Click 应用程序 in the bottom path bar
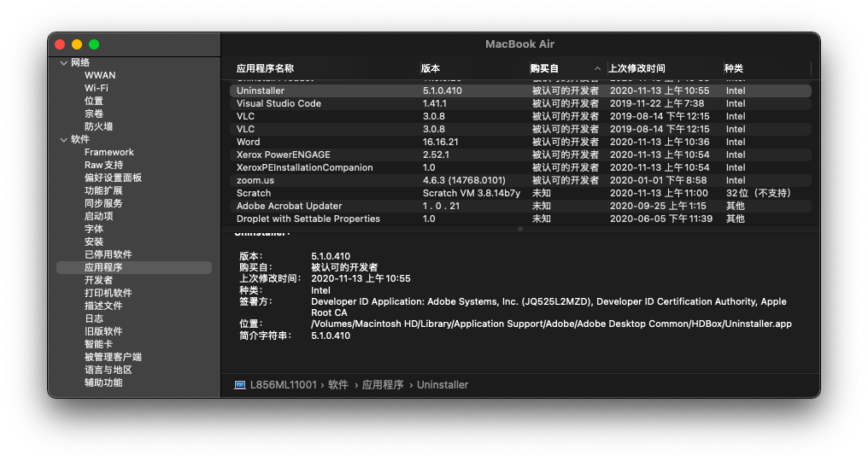The width and height of the screenshot is (868, 461). [383, 385]
